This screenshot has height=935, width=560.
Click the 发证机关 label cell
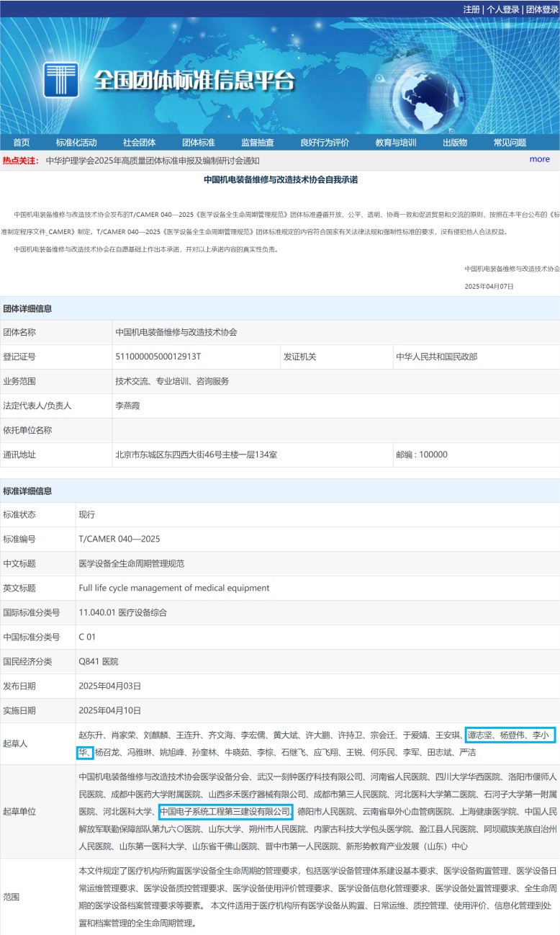click(x=299, y=357)
